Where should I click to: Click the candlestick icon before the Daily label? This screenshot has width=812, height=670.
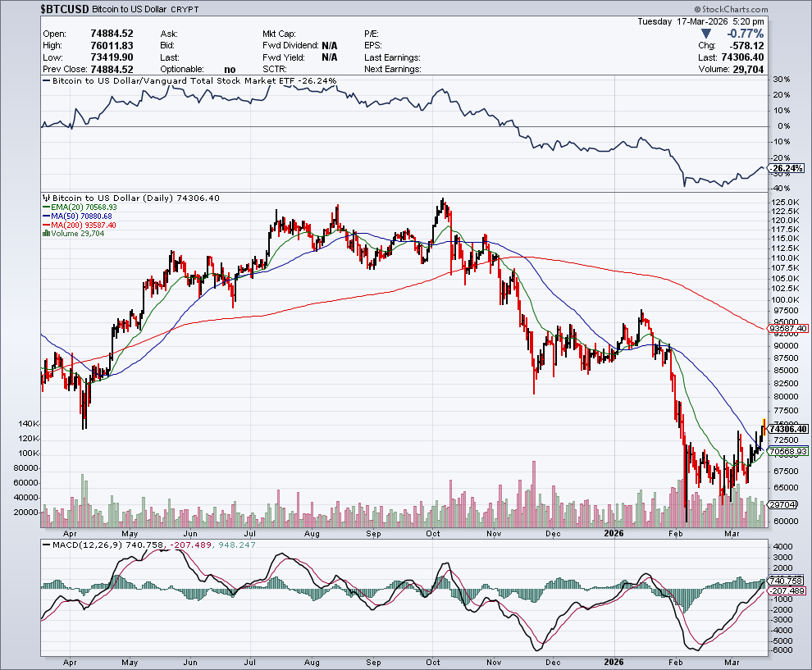coord(47,198)
